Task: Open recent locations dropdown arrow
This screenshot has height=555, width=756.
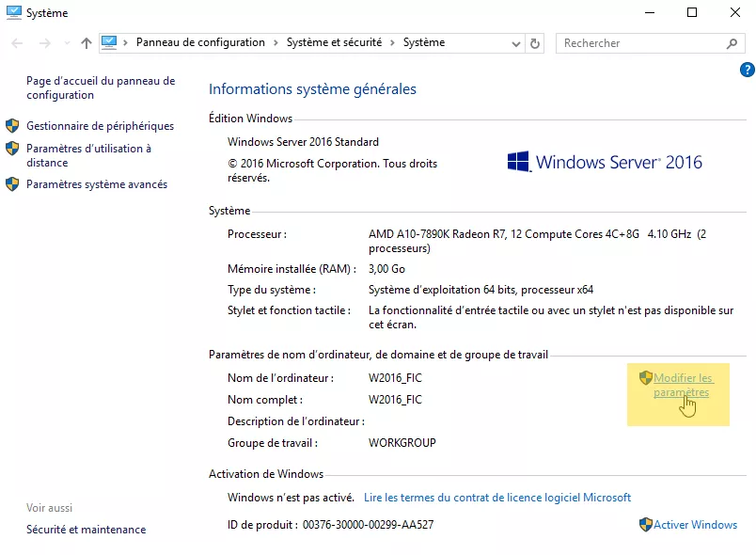Action: tap(67, 43)
